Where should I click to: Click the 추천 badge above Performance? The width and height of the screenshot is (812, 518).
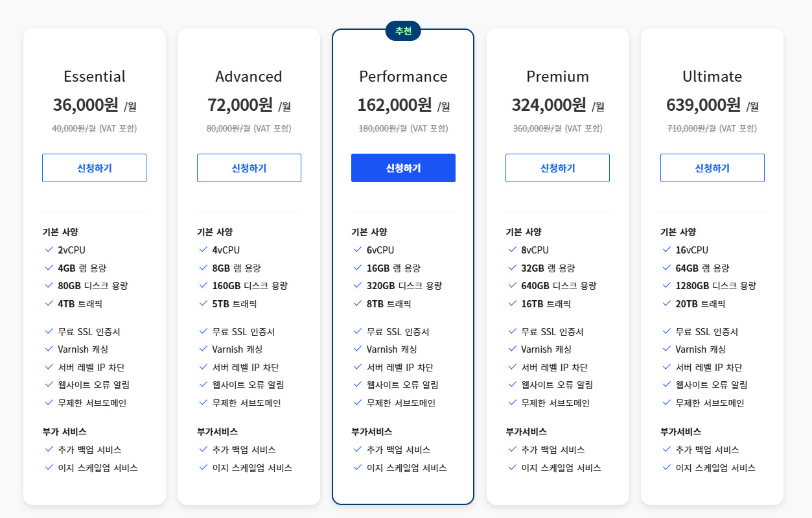(x=402, y=30)
